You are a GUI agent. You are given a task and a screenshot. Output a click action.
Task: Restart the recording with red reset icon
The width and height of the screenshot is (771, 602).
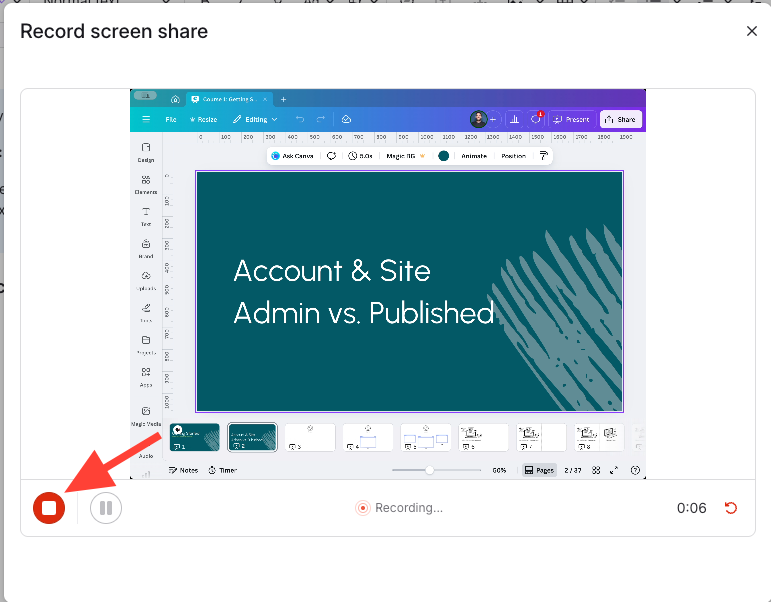(730, 508)
